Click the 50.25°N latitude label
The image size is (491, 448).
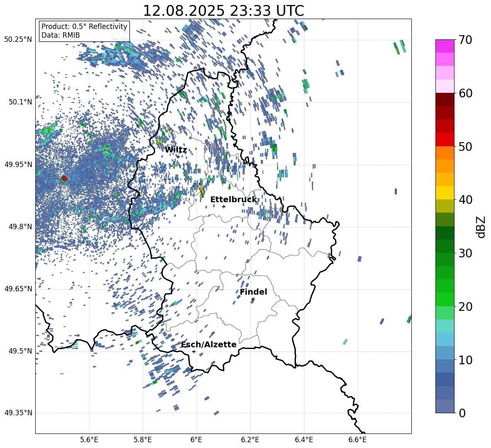18,40
